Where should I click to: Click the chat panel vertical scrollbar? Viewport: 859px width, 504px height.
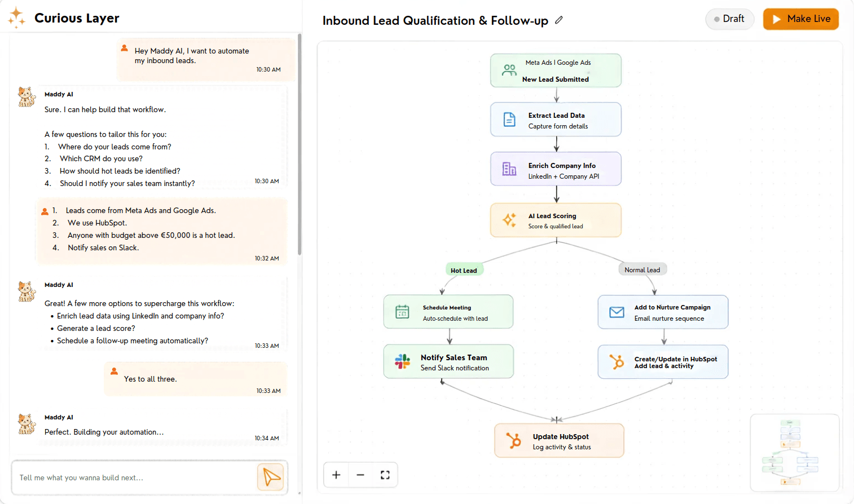(x=299, y=144)
